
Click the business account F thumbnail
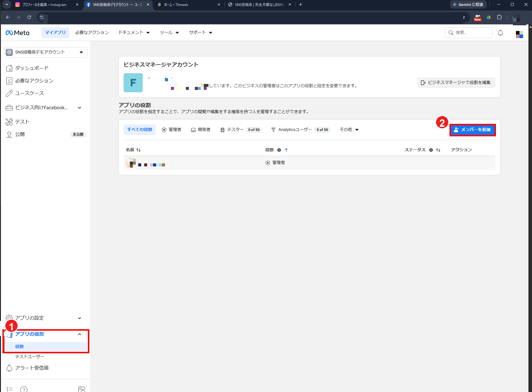[x=133, y=83]
